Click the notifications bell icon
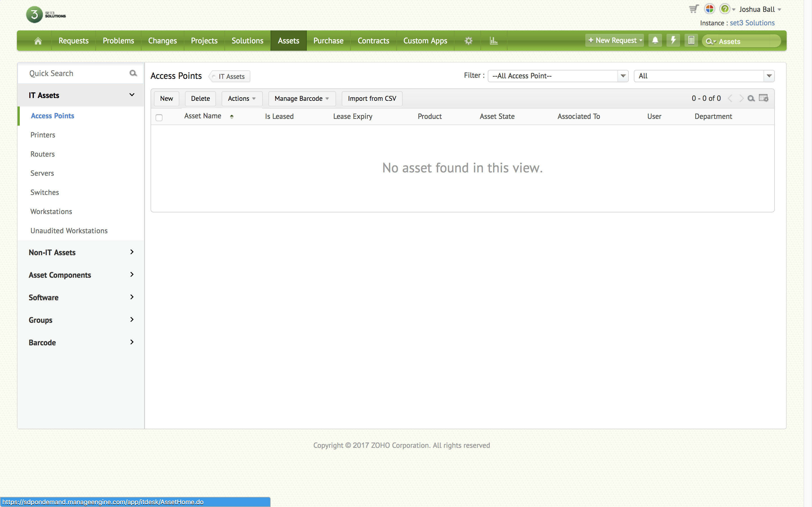The height and width of the screenshot is (507, 812). click(655, 41)
